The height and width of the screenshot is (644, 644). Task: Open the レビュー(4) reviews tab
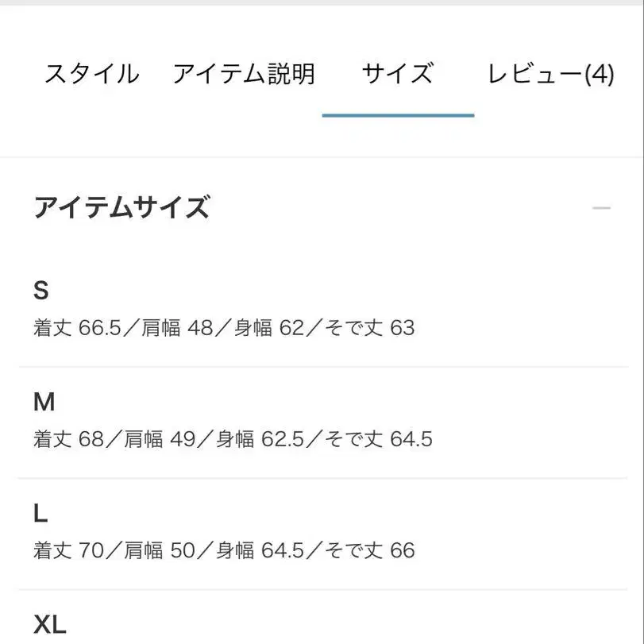point(550,74)
